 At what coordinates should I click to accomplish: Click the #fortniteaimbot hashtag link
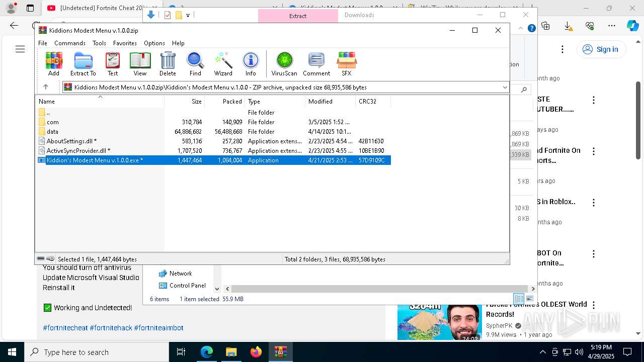[x=158, y=328]
